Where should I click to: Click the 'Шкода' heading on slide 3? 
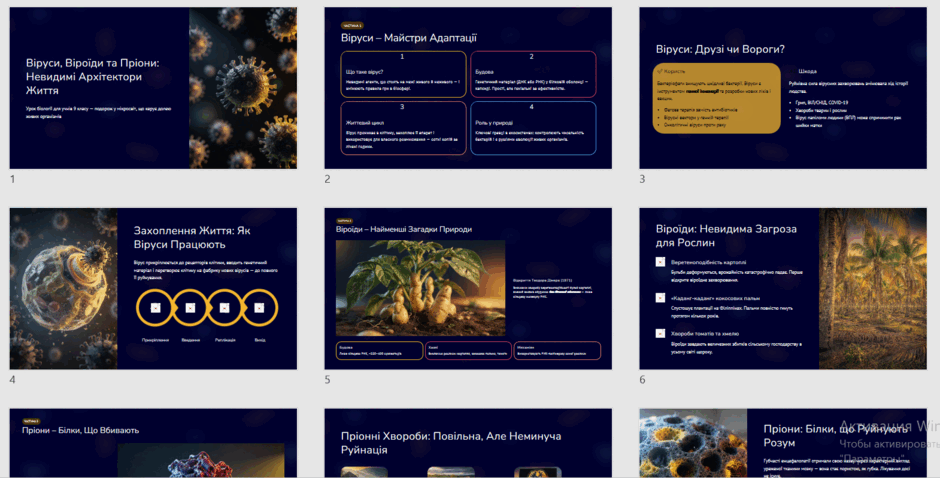(807, 71)
